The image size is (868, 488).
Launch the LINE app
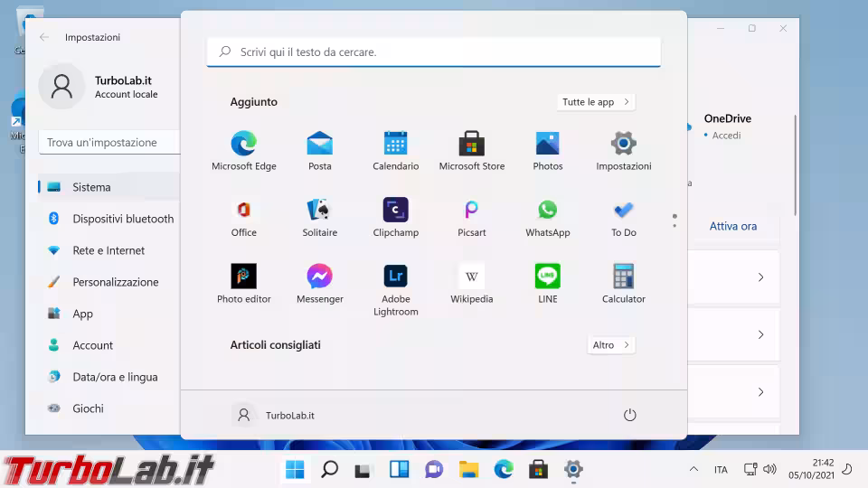[548, 283]
